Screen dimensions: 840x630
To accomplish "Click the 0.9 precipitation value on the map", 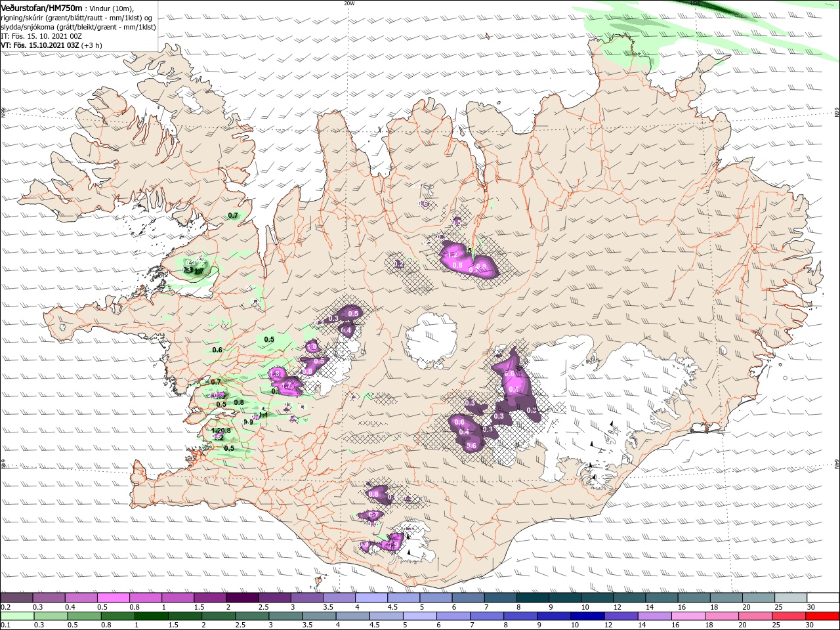I will click(x=248, y=422).
